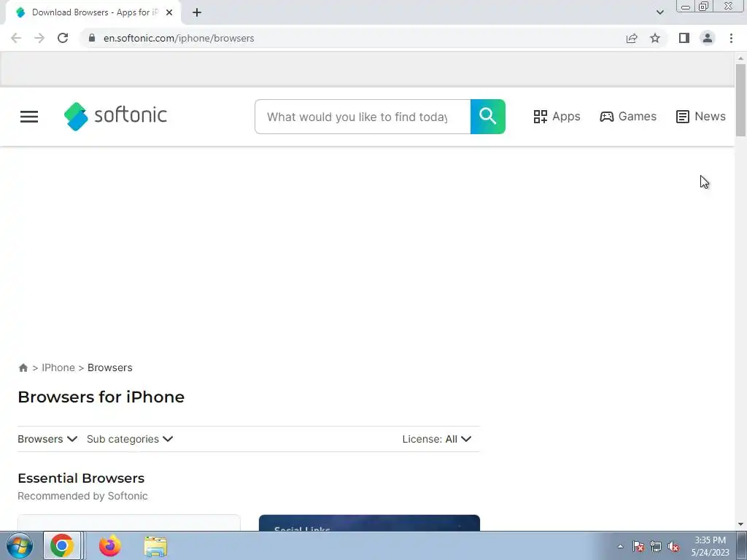This screenshot has width=747, height=560.
Task: Click the page's vertical scrollbar thumb
Action: click(x=740, y=100)
